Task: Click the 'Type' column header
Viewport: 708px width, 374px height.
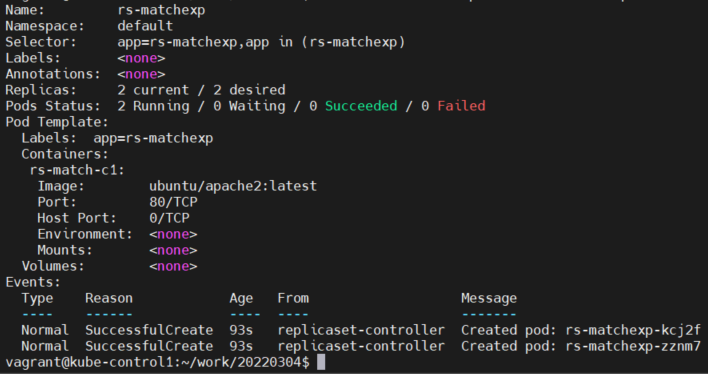Action: 37,298
